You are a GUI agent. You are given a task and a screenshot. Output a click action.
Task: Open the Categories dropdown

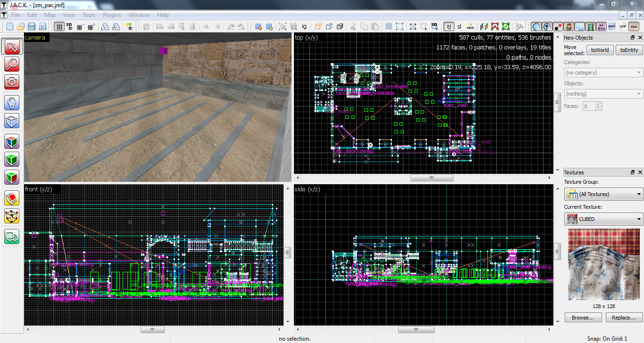(603, 73)
